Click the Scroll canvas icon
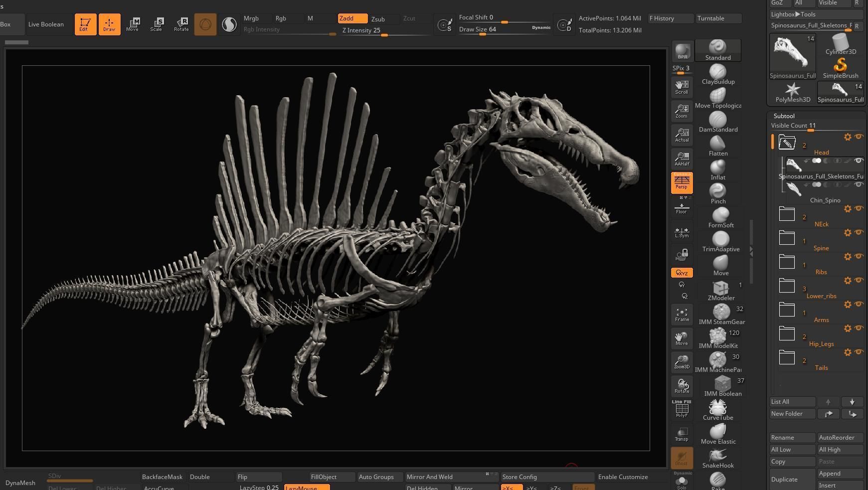 (682, 87)
